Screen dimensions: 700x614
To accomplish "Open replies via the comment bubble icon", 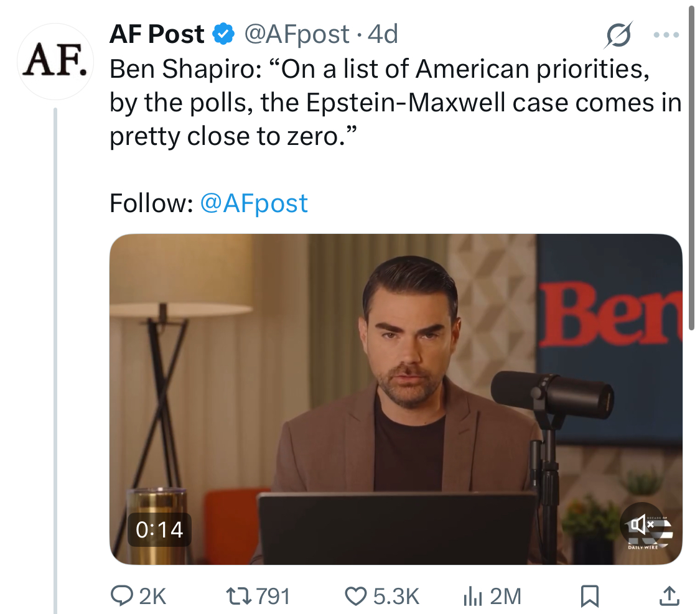I will click(121, 596).
